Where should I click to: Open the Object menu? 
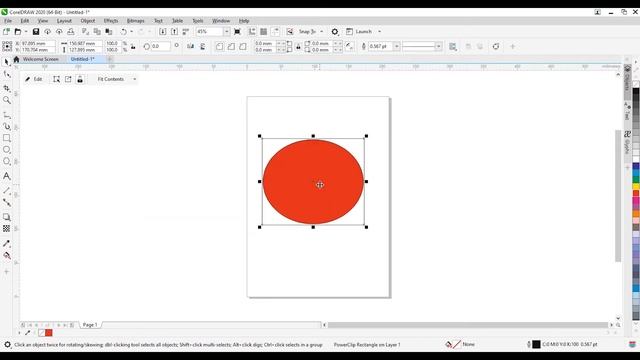(87, 21)
